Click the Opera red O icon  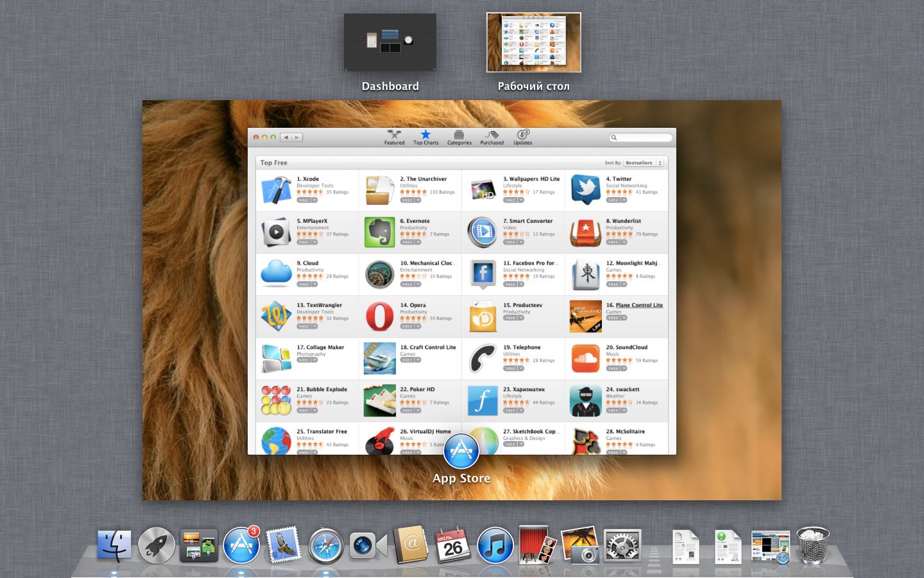(x=380, y=317)
